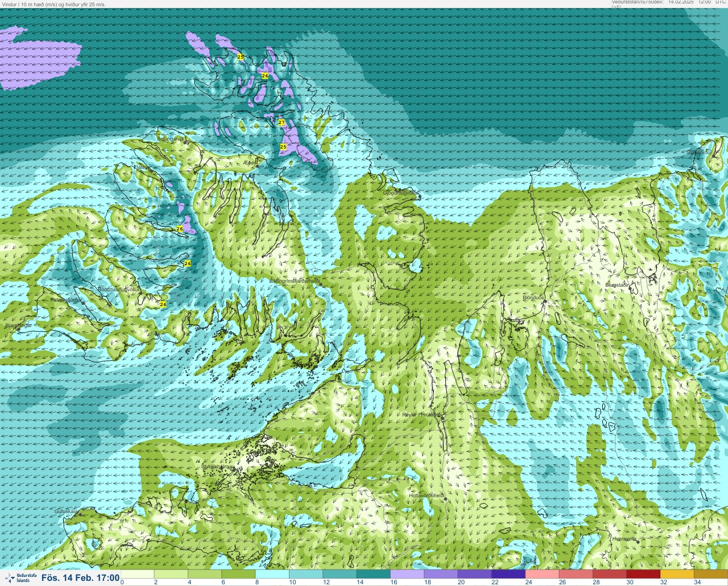The image size is (728, 586).
Task: Click the Gjögurflugvöllur station label
Action: [x=401, y=193]
